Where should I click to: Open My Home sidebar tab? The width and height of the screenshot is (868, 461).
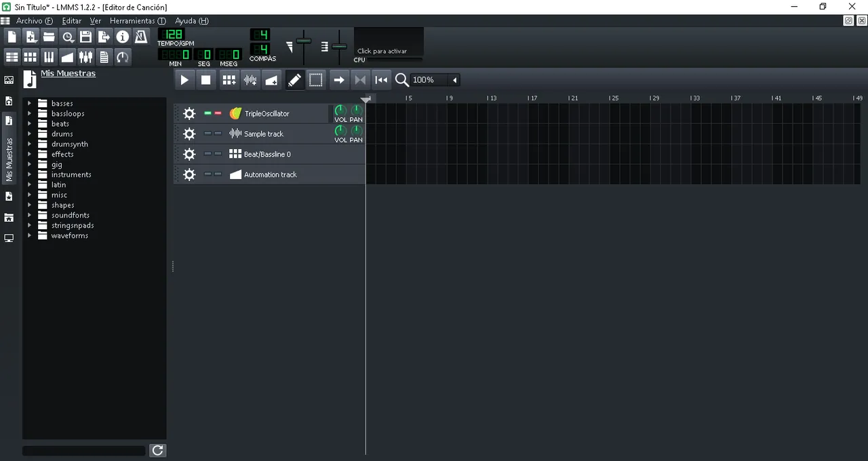(x=9, y=218)
